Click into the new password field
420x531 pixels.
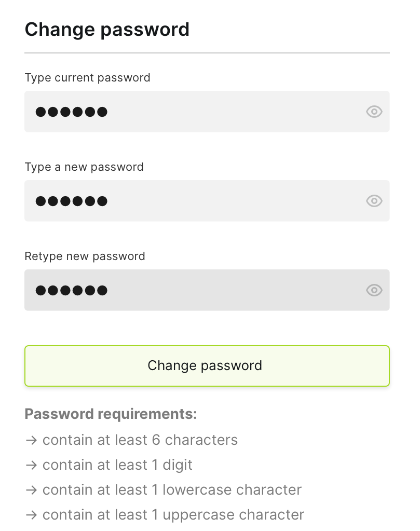pyautogui.click(x=207, y=201)
